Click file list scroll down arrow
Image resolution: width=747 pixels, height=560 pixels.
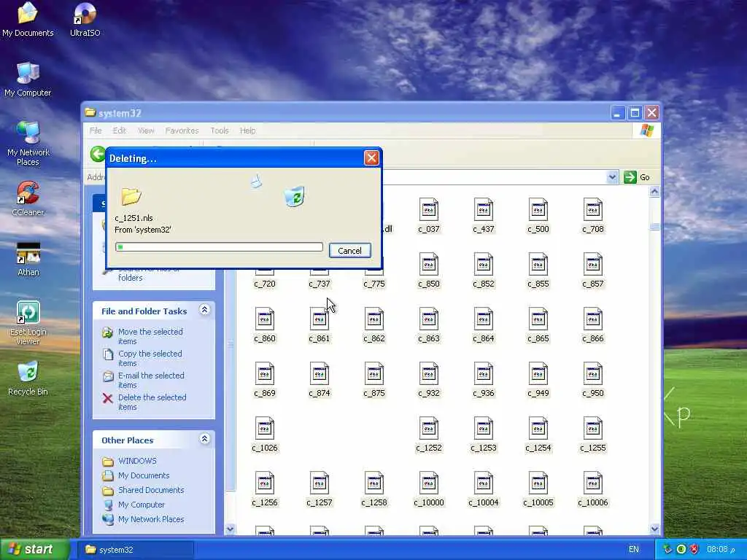click(654, 529)
